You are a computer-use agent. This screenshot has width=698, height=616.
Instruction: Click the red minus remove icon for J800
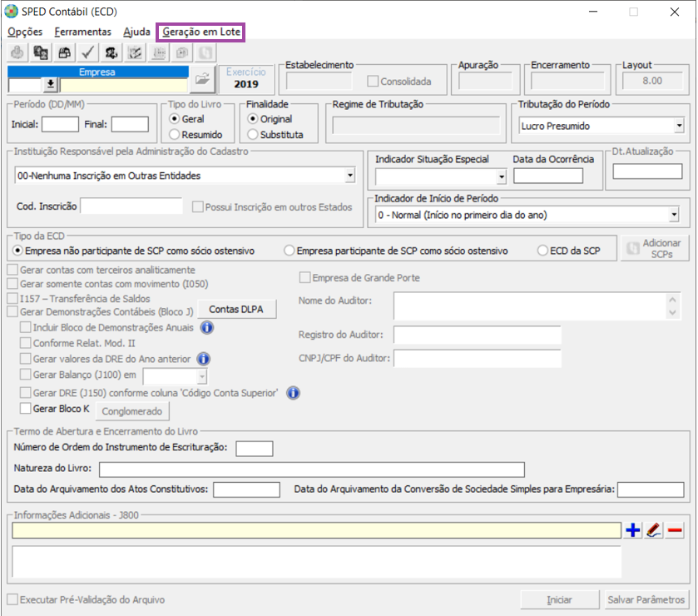tap(676, 530)
